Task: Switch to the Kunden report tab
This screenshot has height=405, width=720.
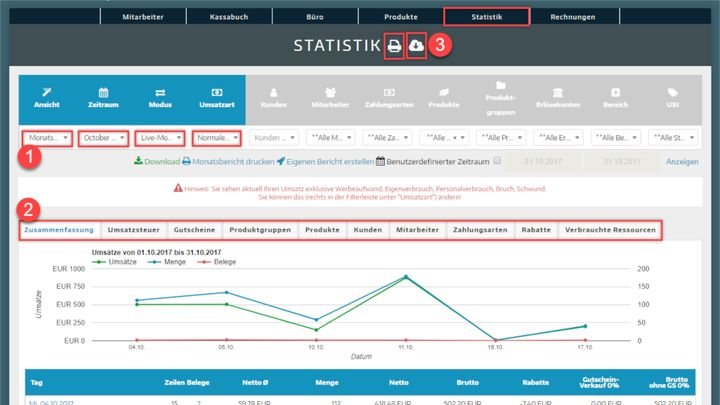Action: 368,230
